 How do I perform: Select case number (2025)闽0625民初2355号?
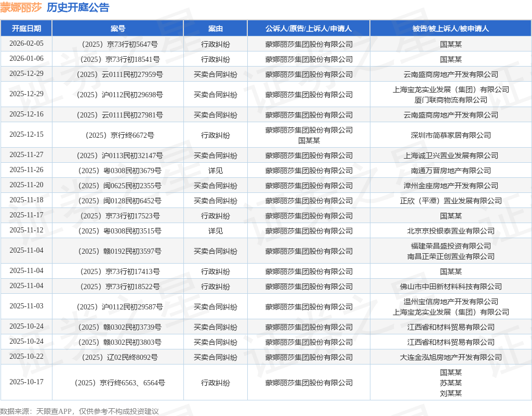click(x=118, y=186)
